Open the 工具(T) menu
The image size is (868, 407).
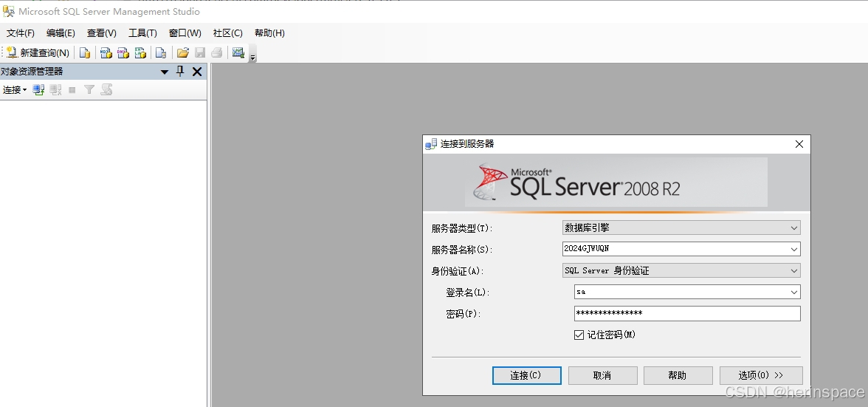[x=143, y=33]
